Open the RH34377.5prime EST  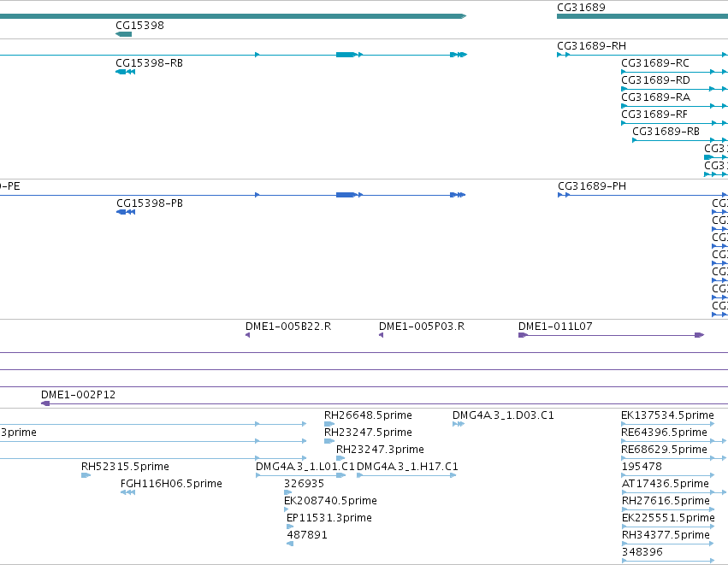666,535
